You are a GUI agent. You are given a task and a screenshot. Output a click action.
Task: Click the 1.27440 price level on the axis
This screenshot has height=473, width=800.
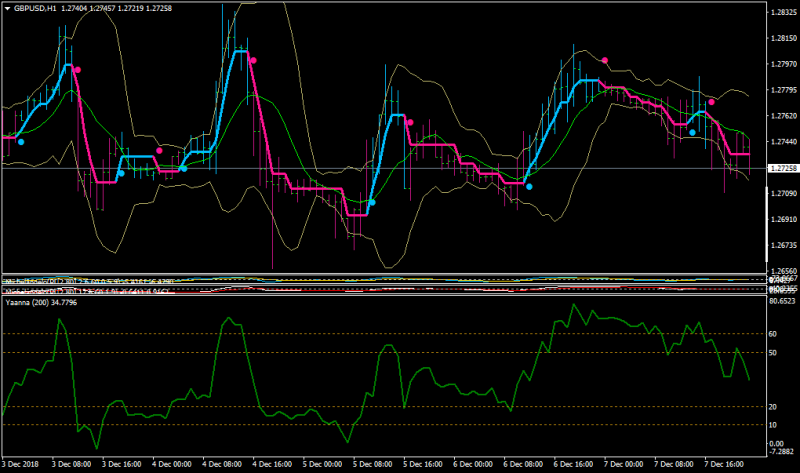point(784,142)
